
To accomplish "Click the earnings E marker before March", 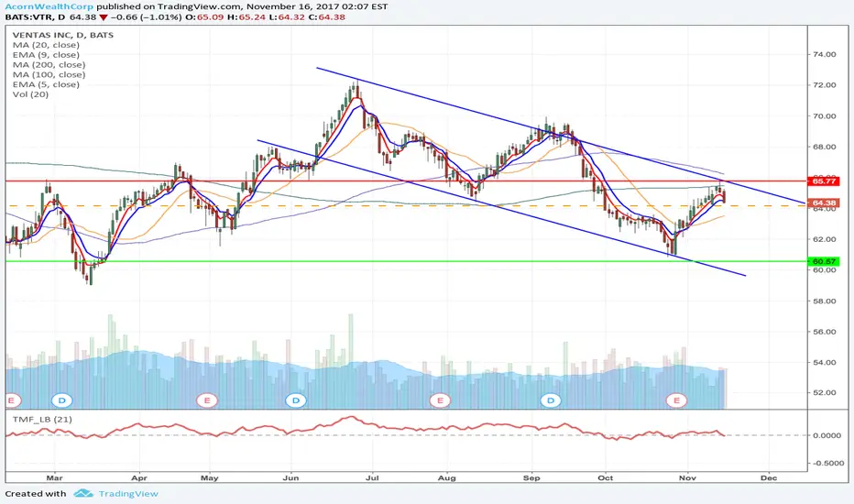I will [x=11, y=400].
